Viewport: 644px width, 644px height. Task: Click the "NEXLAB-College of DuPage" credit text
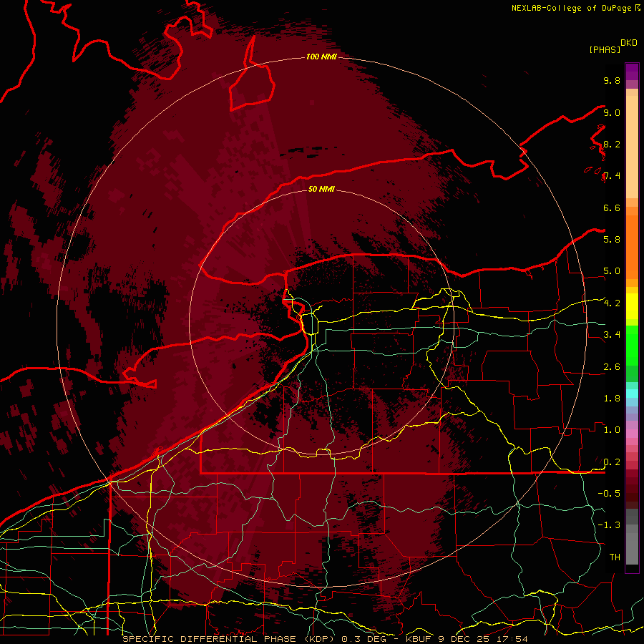click(572, 8)
